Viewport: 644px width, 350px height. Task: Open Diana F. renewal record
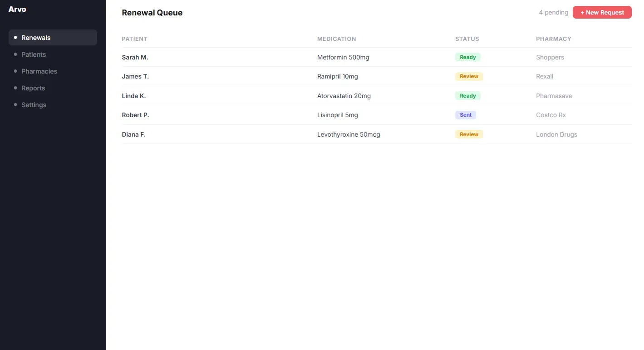(134, 134)
